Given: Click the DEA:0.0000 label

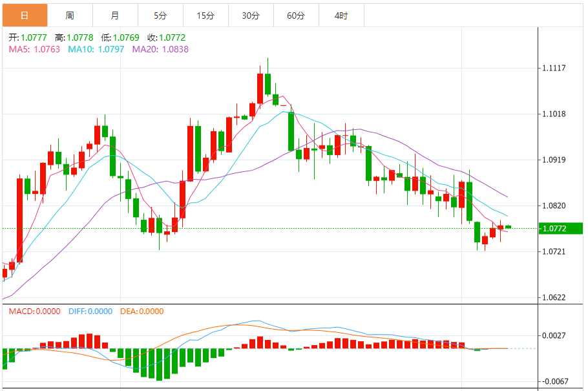Looking at the screenshot, I should coord(142,311).
